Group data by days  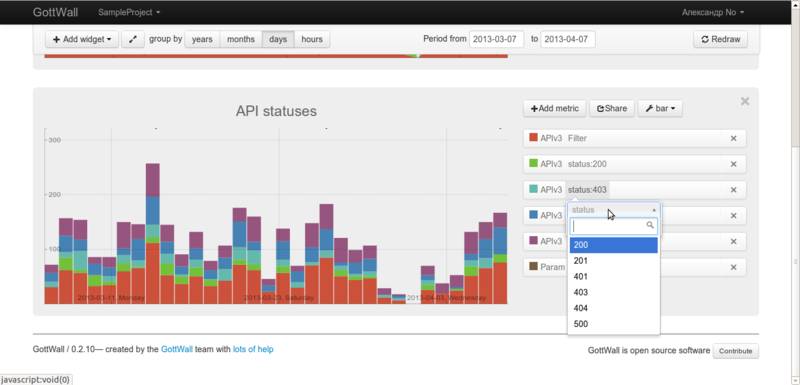[x=278, y=39]
